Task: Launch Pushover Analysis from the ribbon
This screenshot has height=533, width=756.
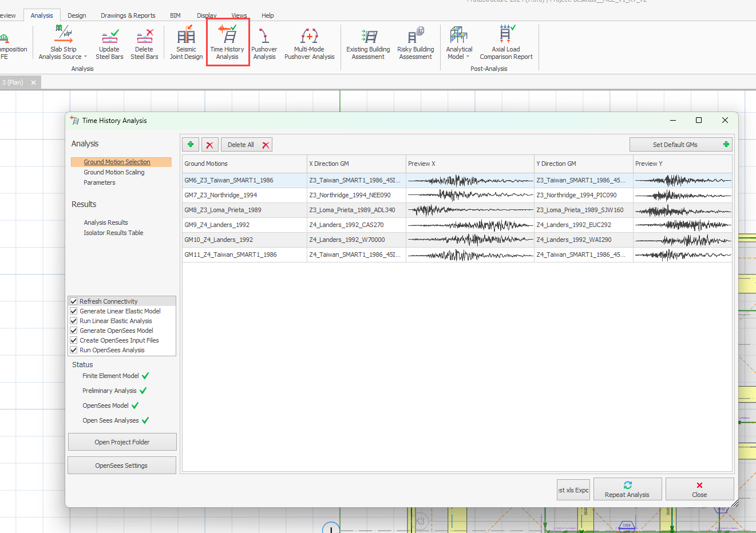Action: 264,43
